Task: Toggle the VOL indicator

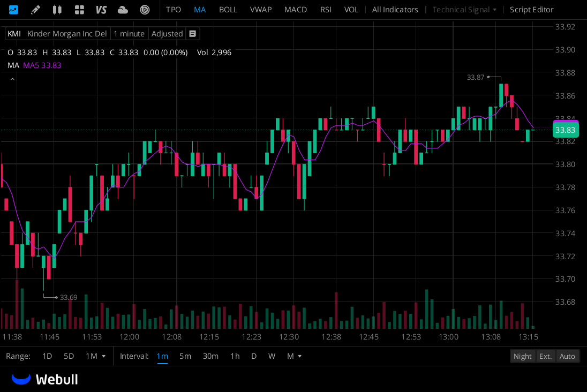Action: click(351, 10)
